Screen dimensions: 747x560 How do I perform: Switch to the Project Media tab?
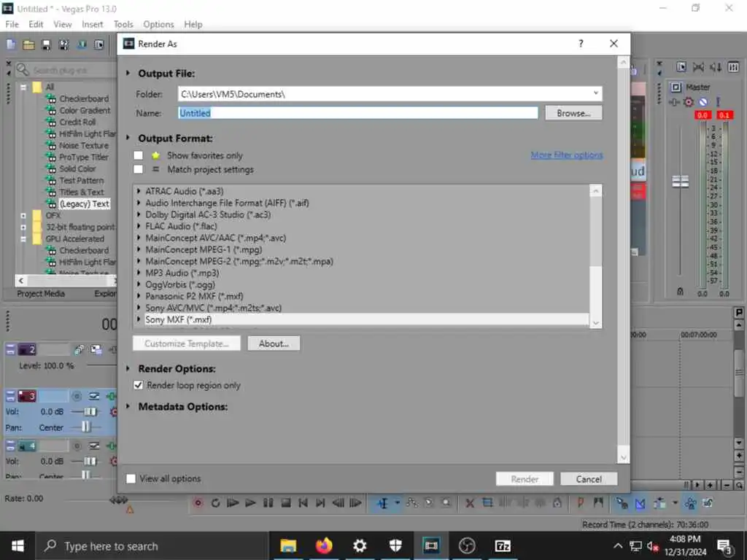41,293
